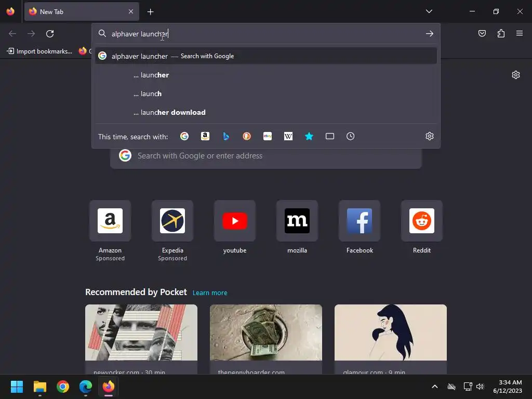Search open tabs with tabs icon
532x399 pixels.
(330, 137)
